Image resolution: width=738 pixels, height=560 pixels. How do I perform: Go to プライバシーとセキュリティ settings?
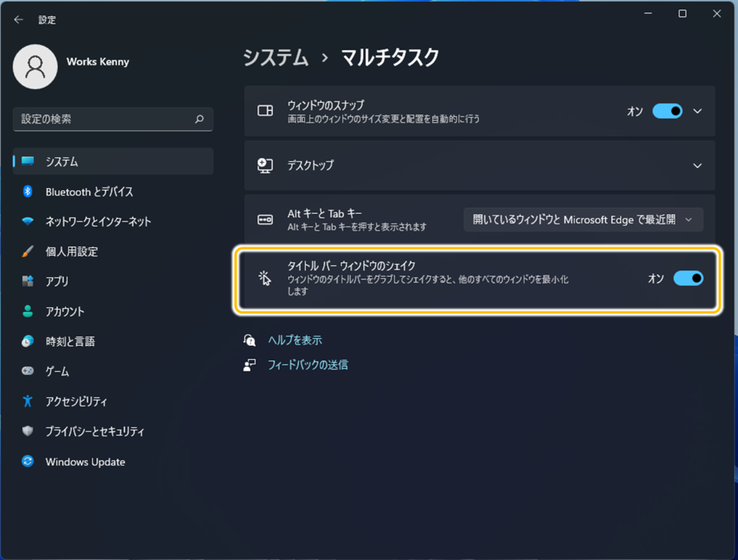click(x=94, y=432)
